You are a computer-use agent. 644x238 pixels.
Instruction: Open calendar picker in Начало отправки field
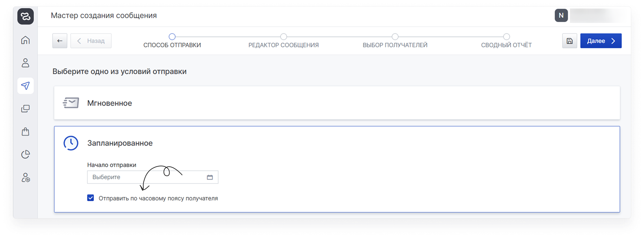coord(210,177)
